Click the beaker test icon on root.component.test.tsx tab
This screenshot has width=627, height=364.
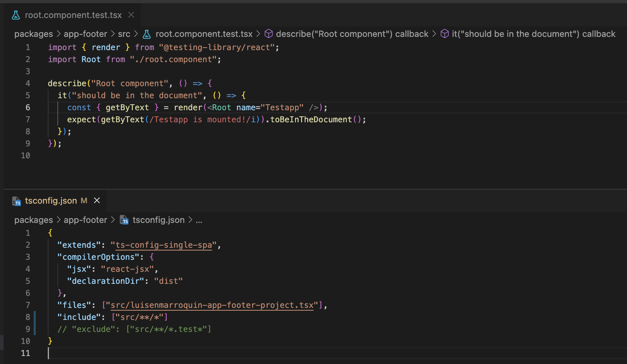tap(15, 15)
